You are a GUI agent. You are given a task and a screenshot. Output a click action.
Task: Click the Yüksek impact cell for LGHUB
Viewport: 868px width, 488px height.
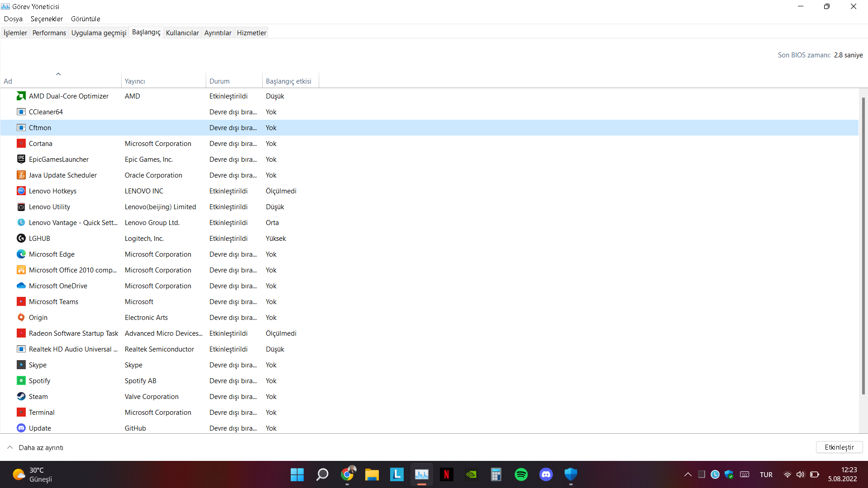click(x=276, y=238)
